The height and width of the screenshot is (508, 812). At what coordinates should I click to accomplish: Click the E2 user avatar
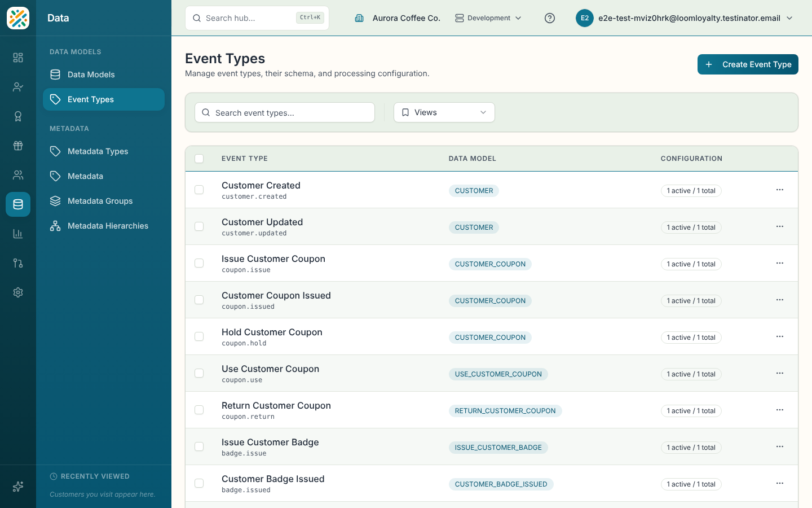click(x=585, y=18)
